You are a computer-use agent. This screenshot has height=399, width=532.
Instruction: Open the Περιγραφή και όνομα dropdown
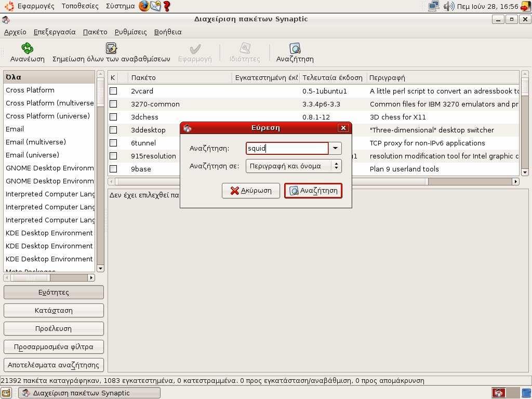click(294, 166)
